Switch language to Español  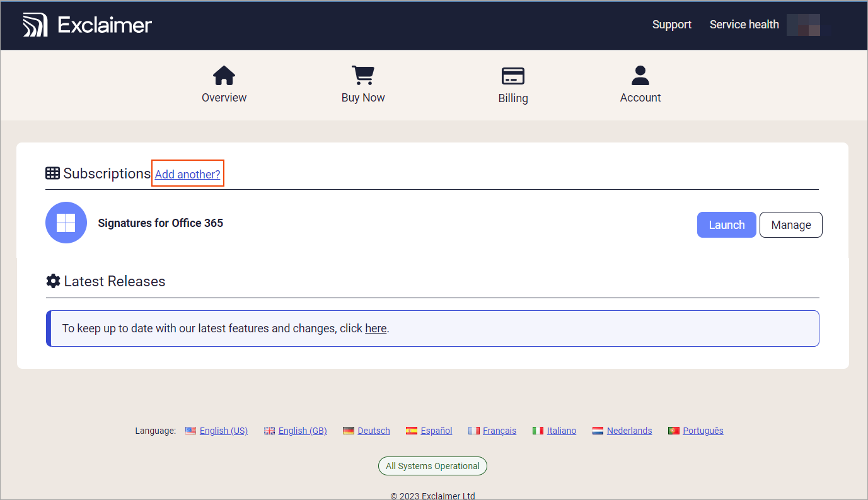pyautogui.click(x=435, y=430)
